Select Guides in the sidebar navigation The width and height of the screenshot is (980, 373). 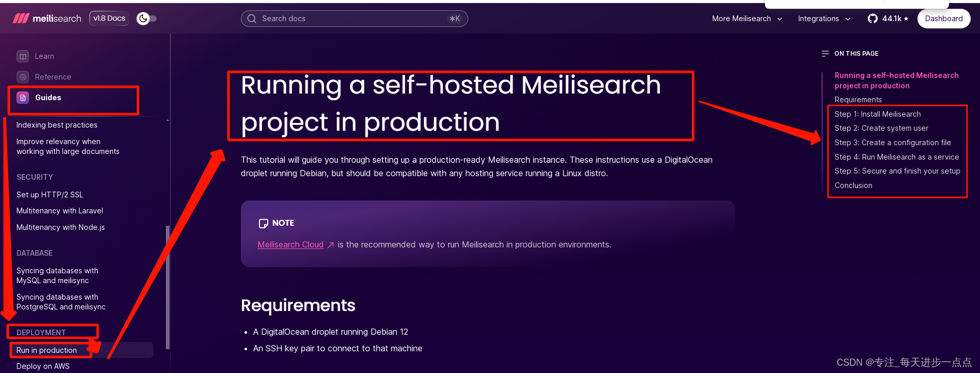(x=48, y=97)
